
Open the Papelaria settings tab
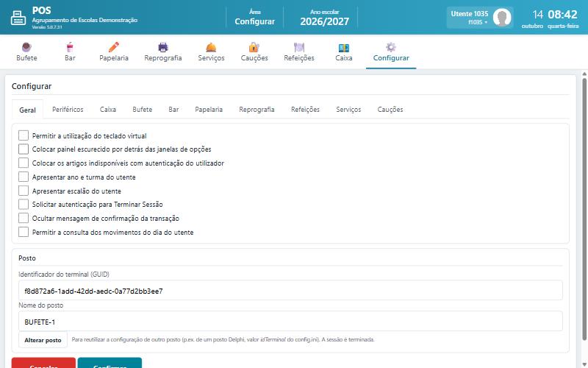tap(209, 109)
